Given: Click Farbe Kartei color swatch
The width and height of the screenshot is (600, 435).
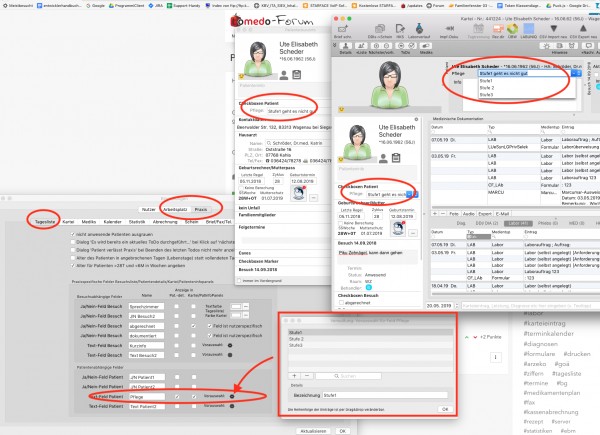Looking at the screenshot, I should pyautogui.click(x=236, y=315).
